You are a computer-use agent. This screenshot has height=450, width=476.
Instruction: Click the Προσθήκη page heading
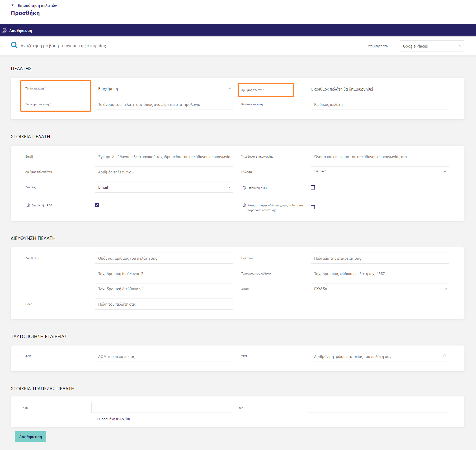(25, 13)
